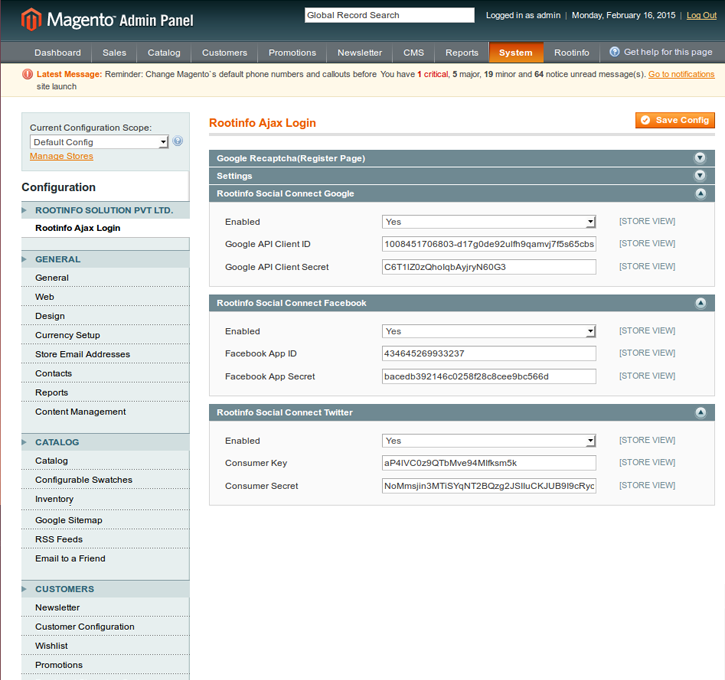Screen dimensions: 725x680
Task: Open Customer Configuration section
Action: pyautogui.click(x=105, y=627)
